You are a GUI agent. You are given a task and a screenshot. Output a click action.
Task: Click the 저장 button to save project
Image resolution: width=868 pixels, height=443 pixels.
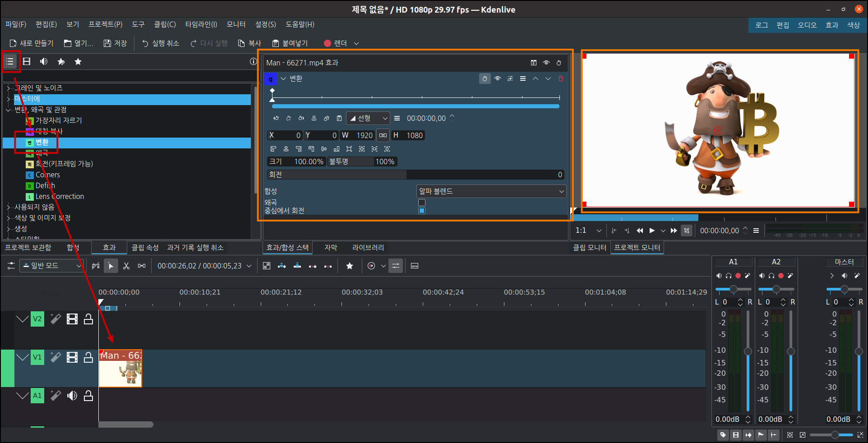[115, 43]
